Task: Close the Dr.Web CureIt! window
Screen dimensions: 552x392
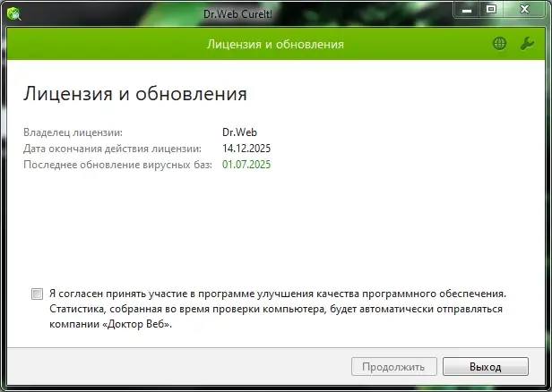Action: [524, 10]
